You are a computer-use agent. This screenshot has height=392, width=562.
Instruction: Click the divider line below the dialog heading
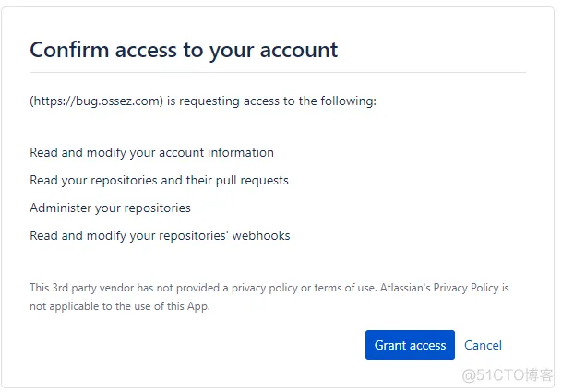[278, 72]
